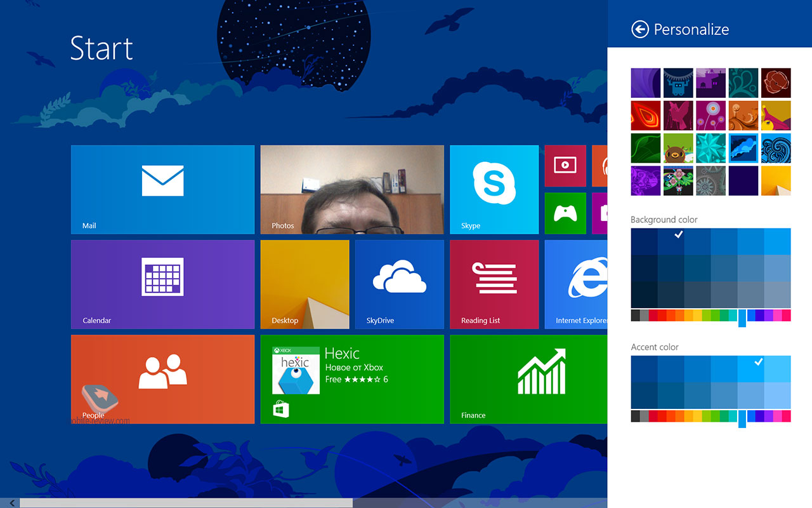Click the checked Background color swatch
812x508 pixels.
(671, 241)
